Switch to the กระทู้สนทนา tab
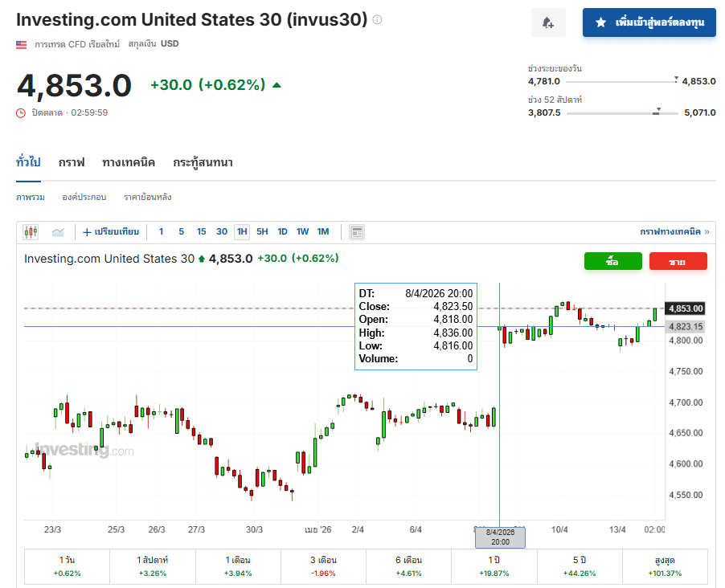The image size is (725, 588). (203, 162)
